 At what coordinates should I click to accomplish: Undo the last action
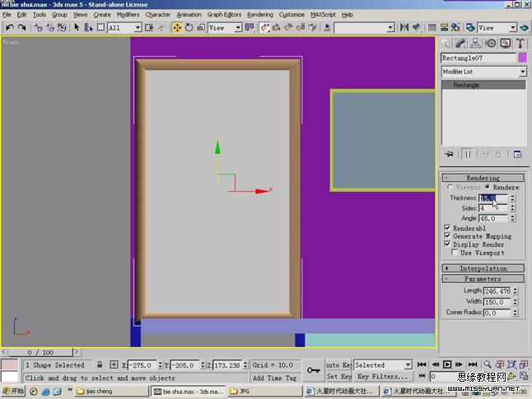[10, 27]
